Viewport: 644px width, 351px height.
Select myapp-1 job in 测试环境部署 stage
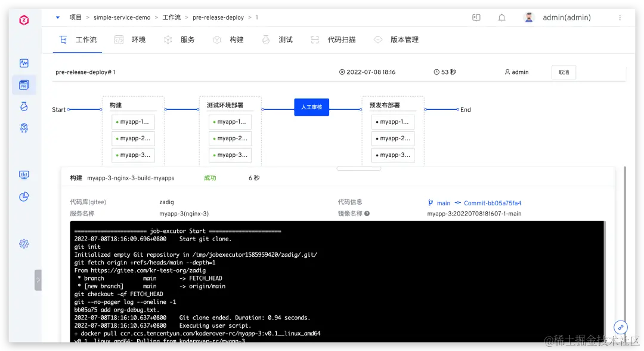230,122
